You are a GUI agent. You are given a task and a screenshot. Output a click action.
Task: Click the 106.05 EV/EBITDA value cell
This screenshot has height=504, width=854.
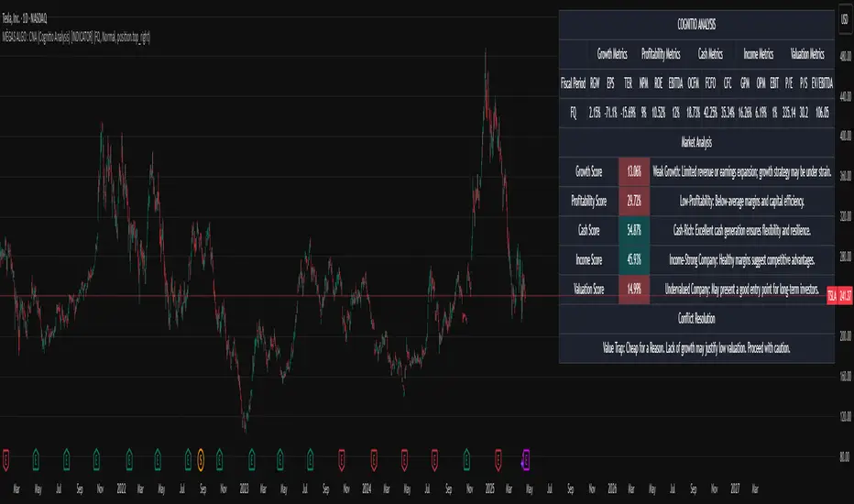click(x=822, y=113)
